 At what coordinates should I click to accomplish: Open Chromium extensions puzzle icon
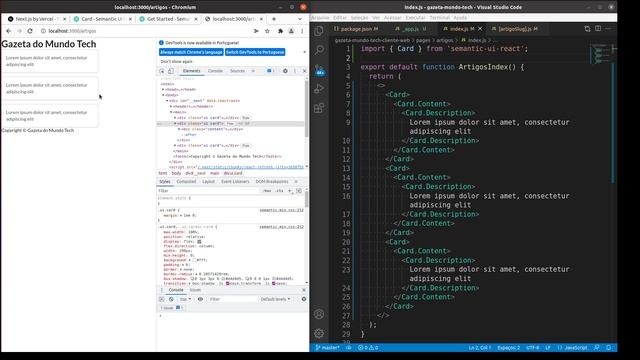[280, 31]
